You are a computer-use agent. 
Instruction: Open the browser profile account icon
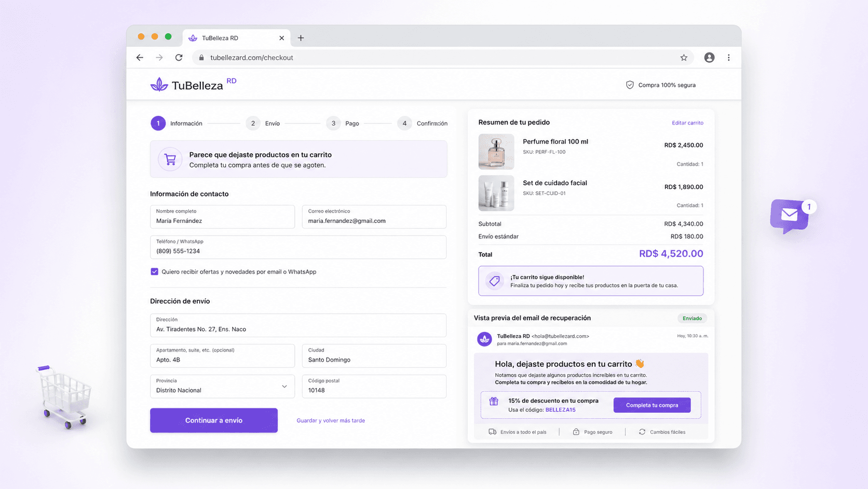(x=709, y=58)
